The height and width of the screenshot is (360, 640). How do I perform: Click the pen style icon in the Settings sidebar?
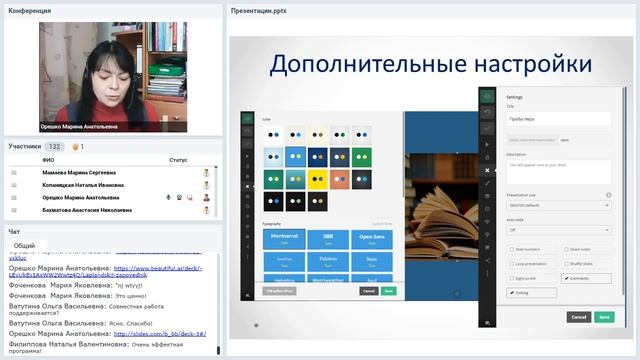[x=487, y=183]
